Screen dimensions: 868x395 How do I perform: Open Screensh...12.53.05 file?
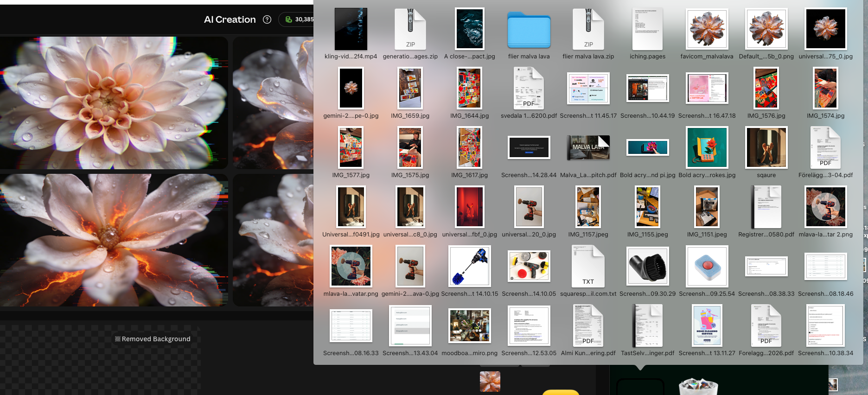tap(529, 325)
